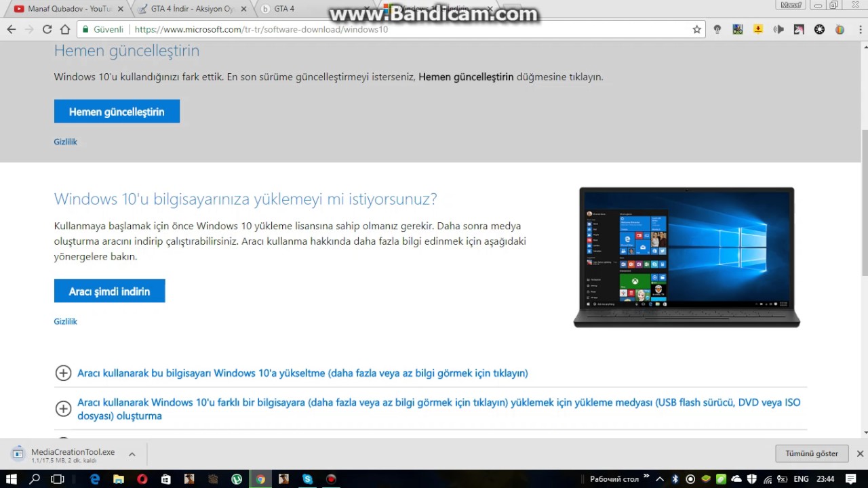This screenshot has width=868, height=488.
Task: Close the Manaf Qubadov YouTube tab
Action: tap(121, 9)
